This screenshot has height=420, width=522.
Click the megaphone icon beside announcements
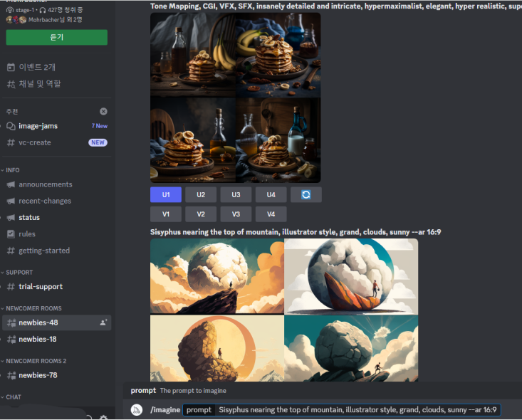point(11,184)
